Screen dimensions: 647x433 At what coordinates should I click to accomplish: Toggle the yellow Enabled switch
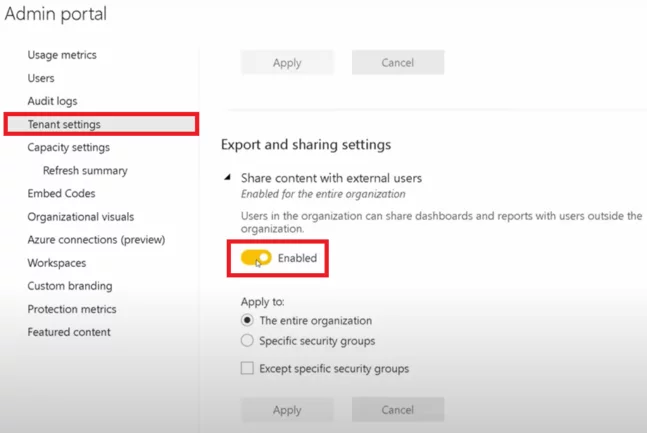click(256, 258)
